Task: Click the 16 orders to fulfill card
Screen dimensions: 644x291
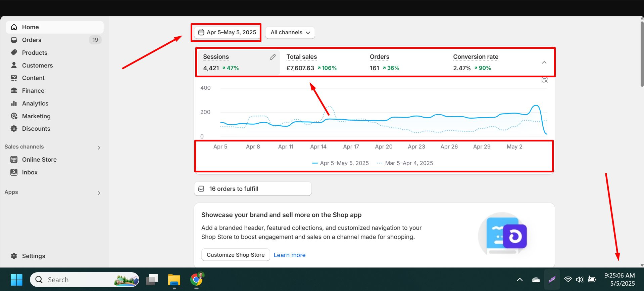Action: tap(252, 189)
